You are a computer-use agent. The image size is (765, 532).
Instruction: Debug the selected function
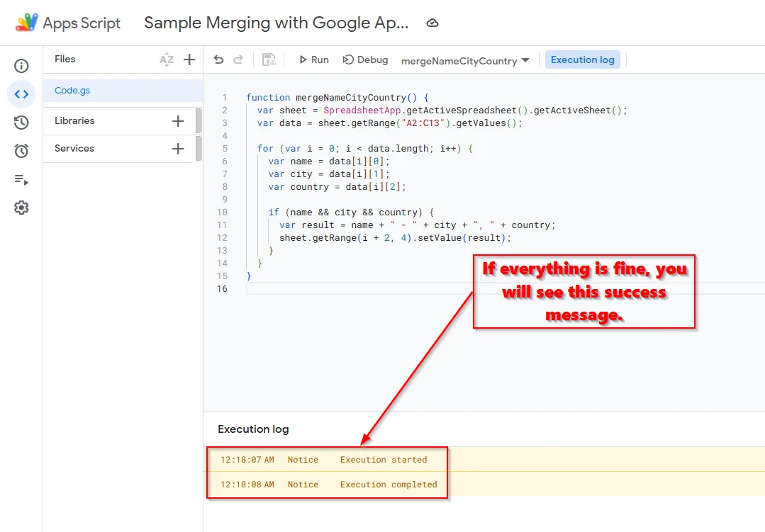tap(365, 60)
